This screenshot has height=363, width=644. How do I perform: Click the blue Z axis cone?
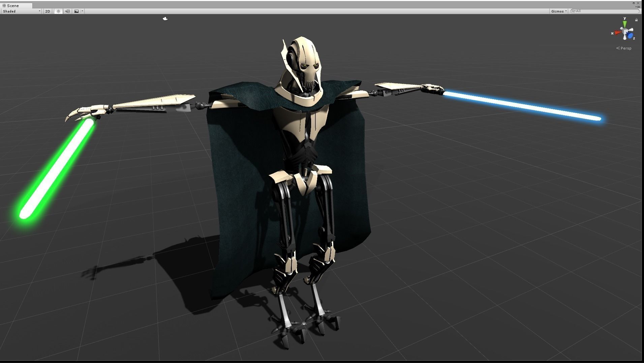[631, 35]
